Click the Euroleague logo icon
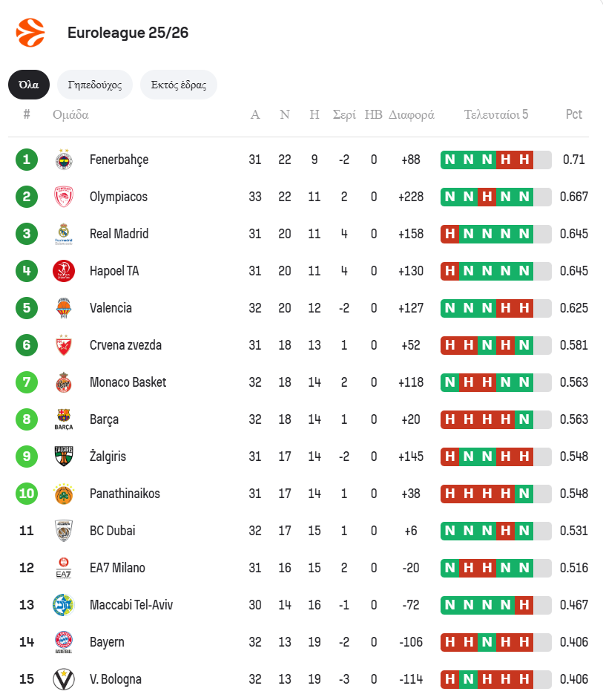Image resolution: width=603 pixels, height=700 pixels. (x=30, y=33)
